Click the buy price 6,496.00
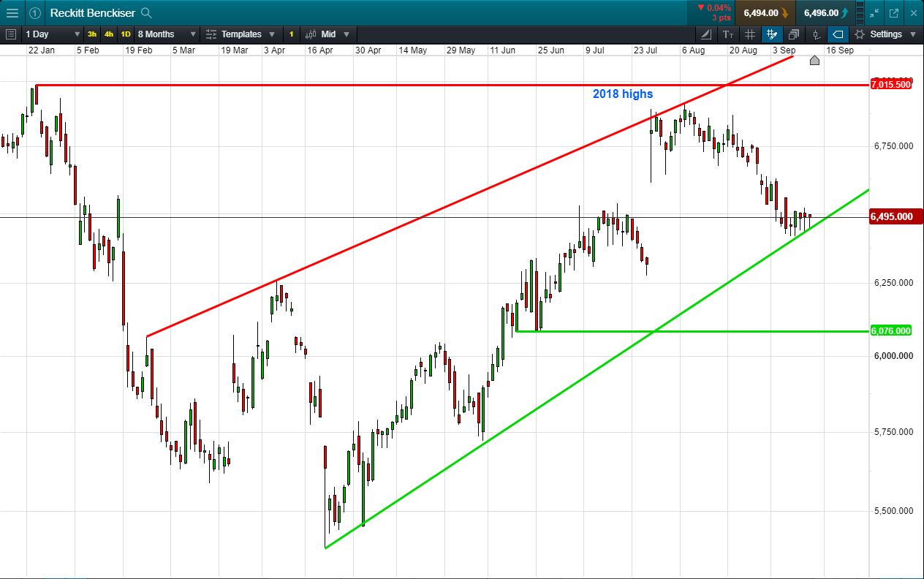 (x=826, y=12)
